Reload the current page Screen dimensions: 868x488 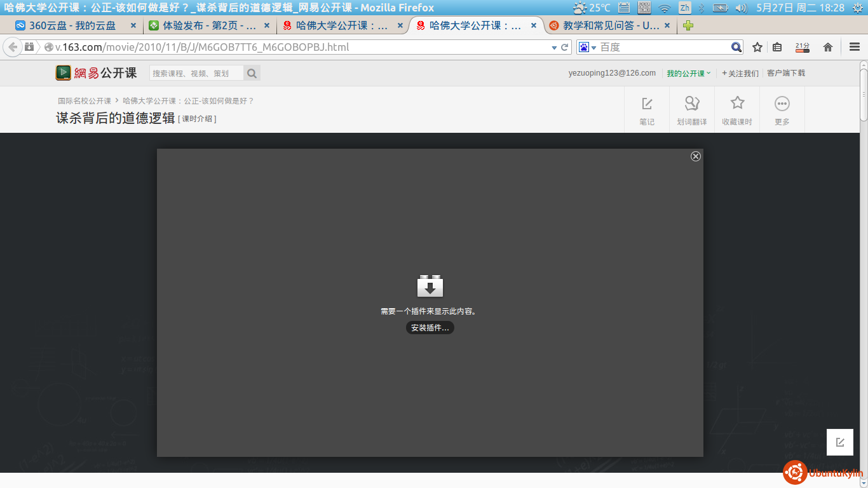tap(564, 47)
